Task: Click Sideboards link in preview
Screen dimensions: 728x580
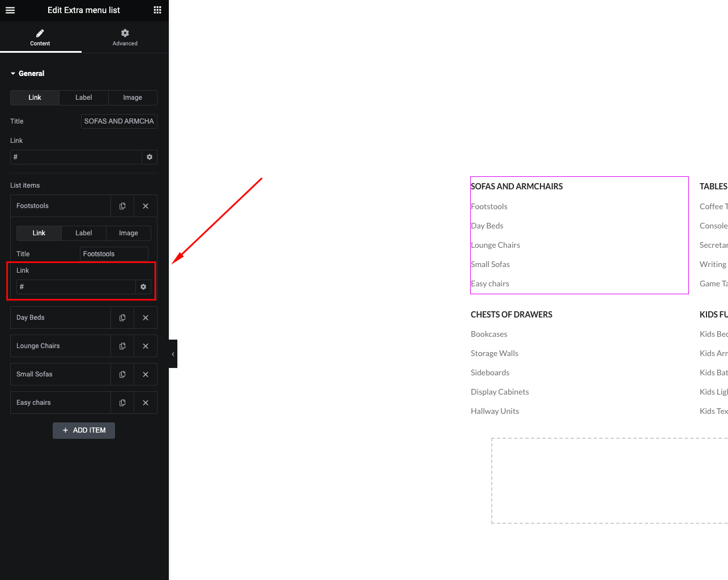Action: point(490,372)
